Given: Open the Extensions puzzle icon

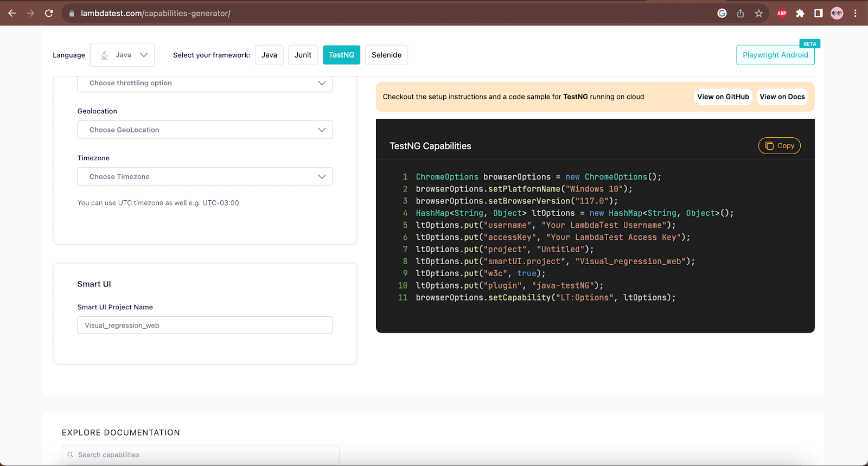Looking at the screenshot, I should [x=800, y=13].
